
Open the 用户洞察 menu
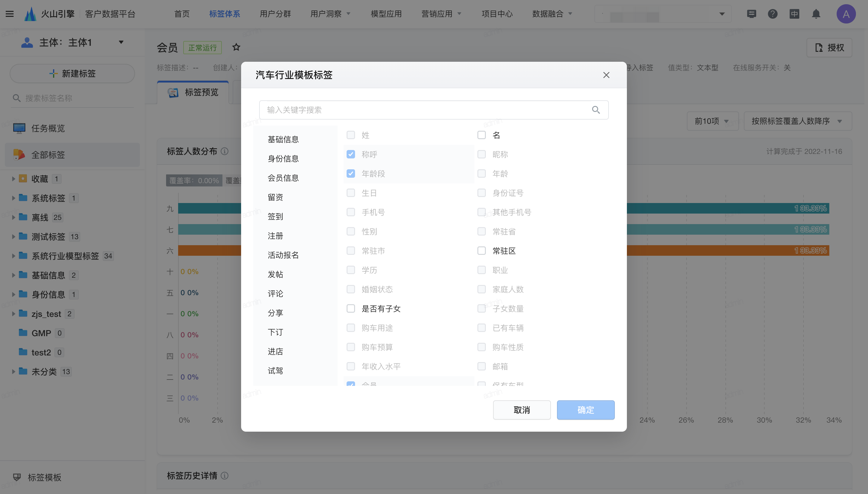pyautogui.click(x=330, y=14)
